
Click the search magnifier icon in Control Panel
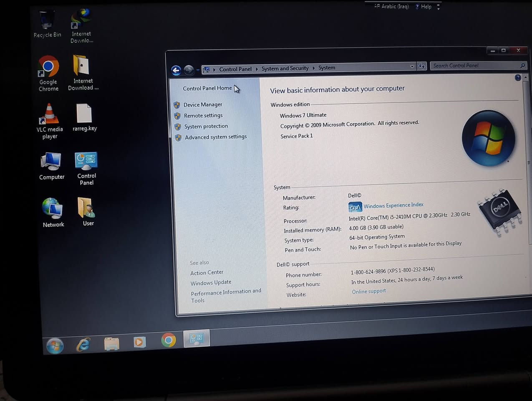[x=522, y=66]
